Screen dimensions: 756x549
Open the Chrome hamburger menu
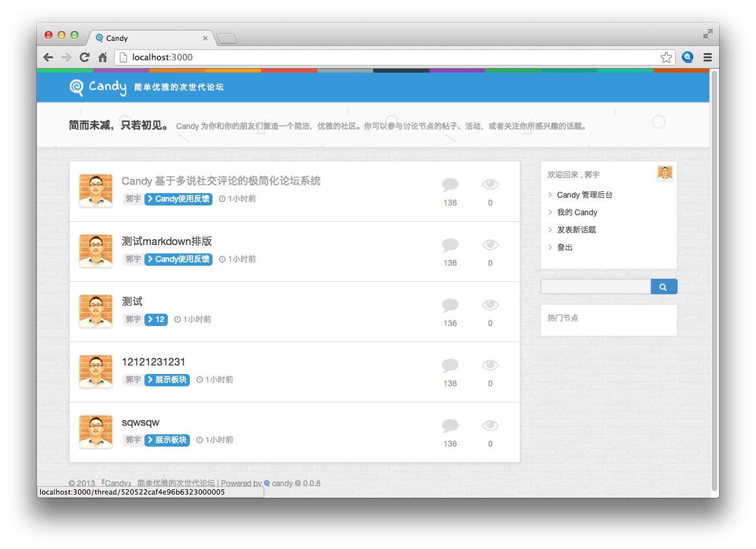[708, 58]
